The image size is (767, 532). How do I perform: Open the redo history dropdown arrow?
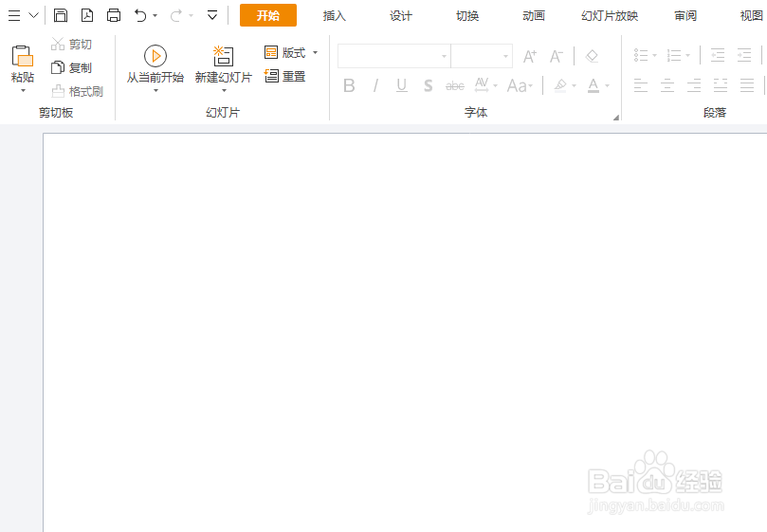(191, 16)
